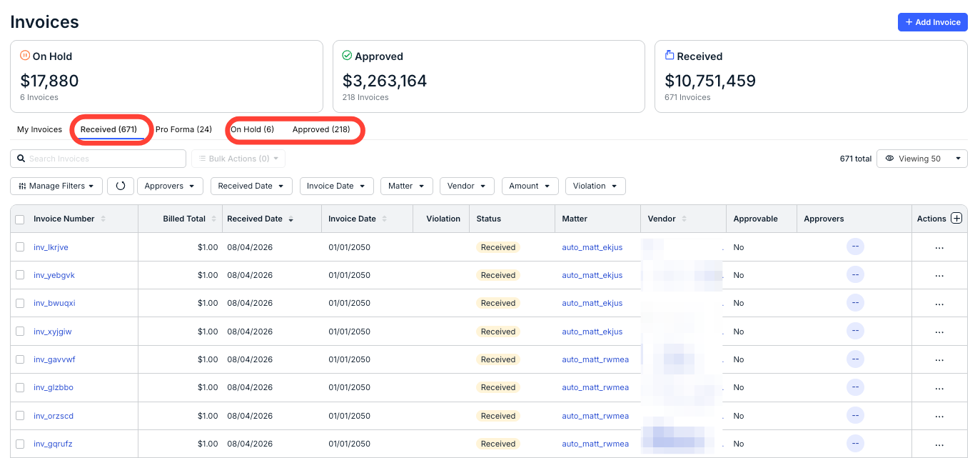The width and height of the screenshot is (980, 458).
Task: Switch to On Hold (6) tab
Action: coord(252,129)
